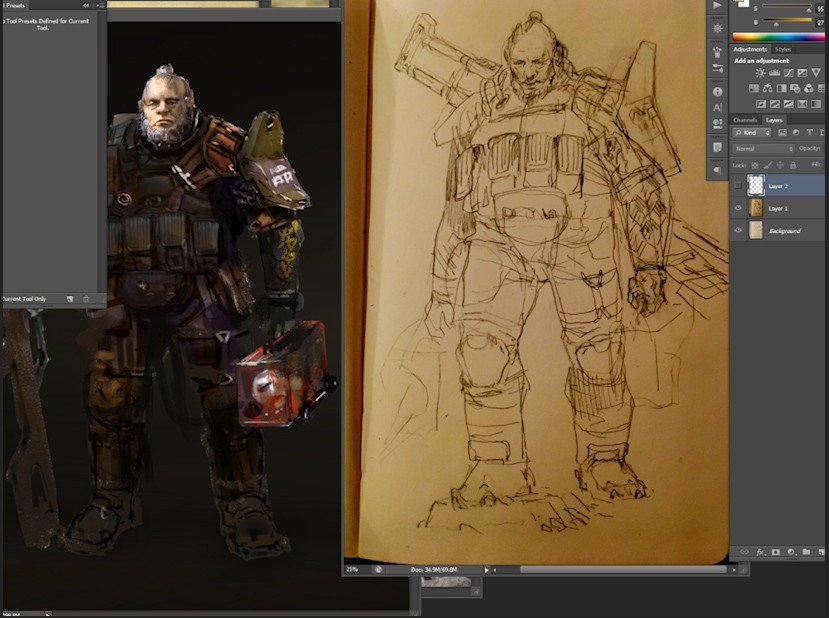Adjust the Saturation slider in Color panel

point(786,6)
